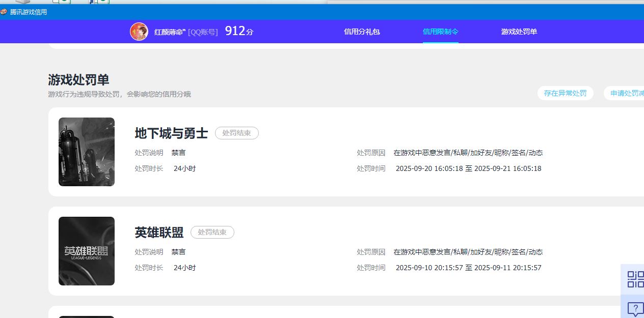The height and width of the screenshot is (318, 644).
Task: Click the username 红颜薄命
Action: pyautogui.click(x=170, y=32)
